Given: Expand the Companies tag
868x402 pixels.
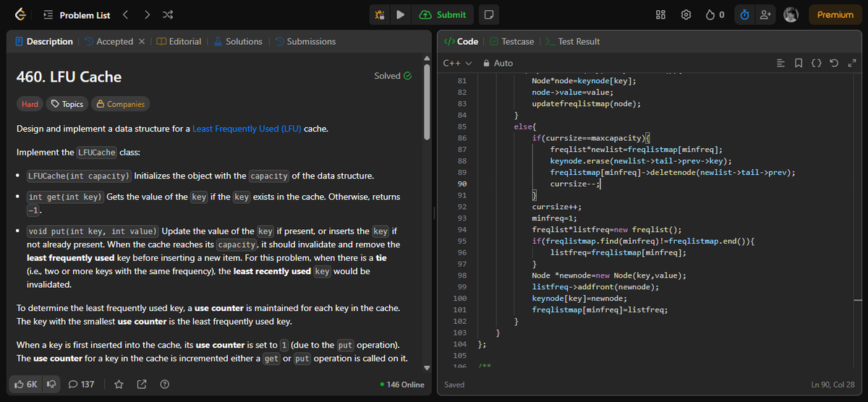Looking at the screenshot, I should [x=120, y=104].
